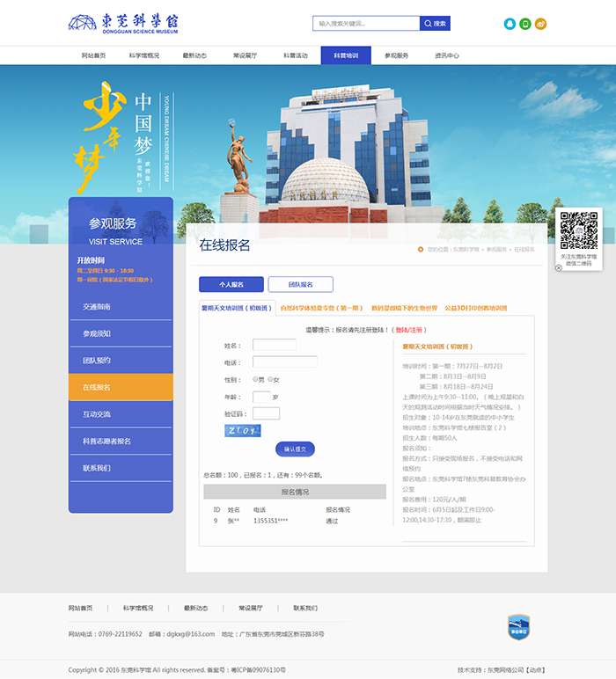Click the orange Weibo icon
The image size is (616, 679).
pyautogui.click(x=540, y=24)
